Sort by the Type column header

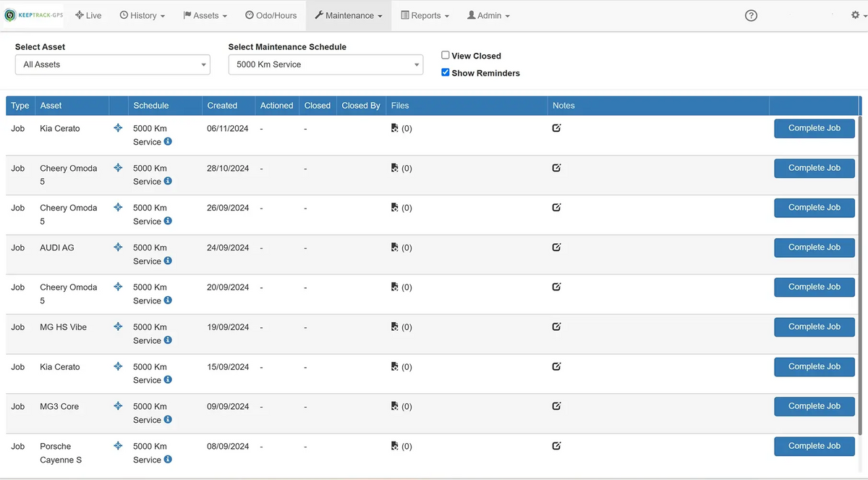(x=20, y=106)
